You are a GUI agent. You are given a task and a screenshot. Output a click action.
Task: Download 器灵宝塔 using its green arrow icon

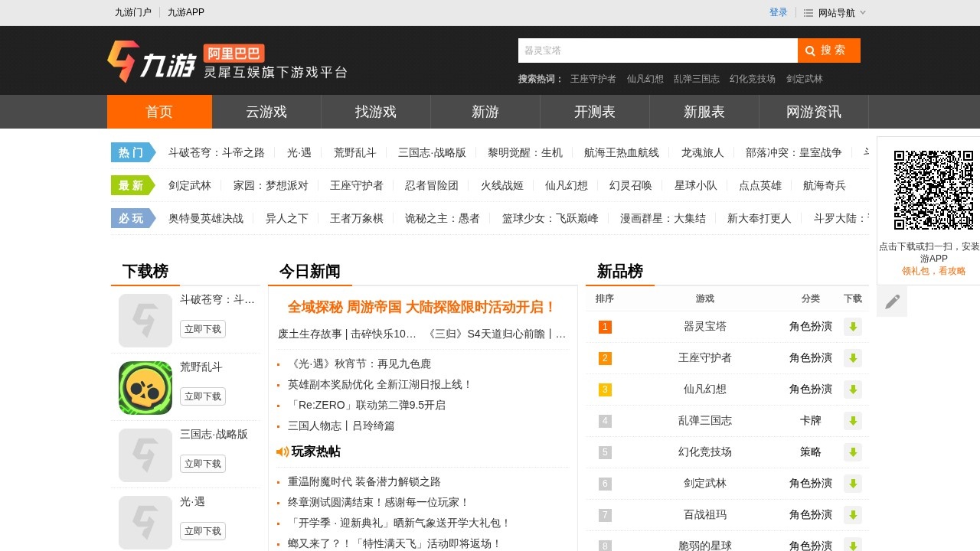(853, 327)
